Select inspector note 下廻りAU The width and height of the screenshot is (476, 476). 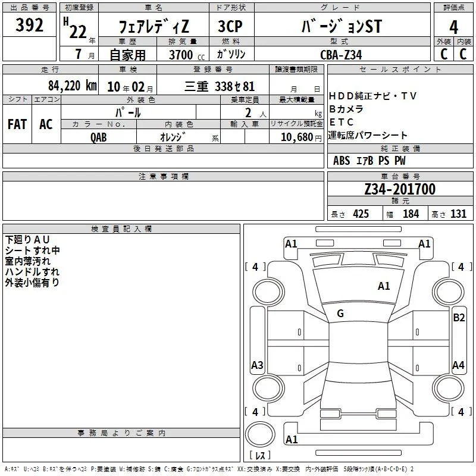[27, 240]
